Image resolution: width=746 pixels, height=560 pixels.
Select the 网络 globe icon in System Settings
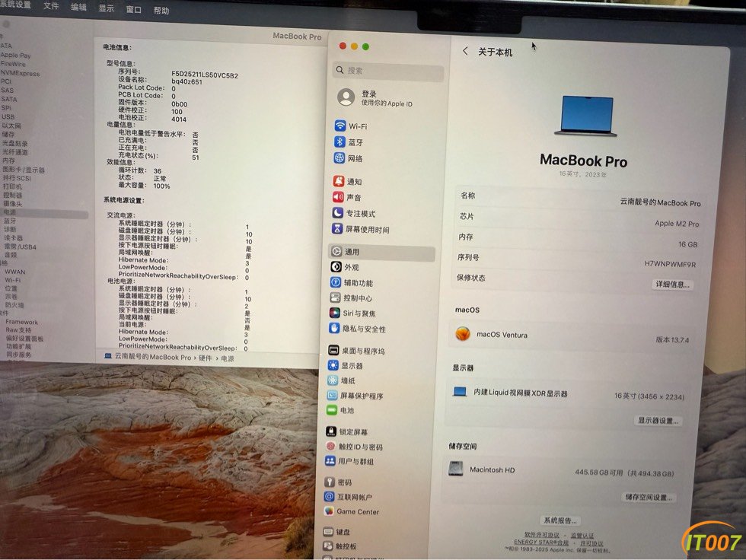pyautogui.click(x=340, y=157)
